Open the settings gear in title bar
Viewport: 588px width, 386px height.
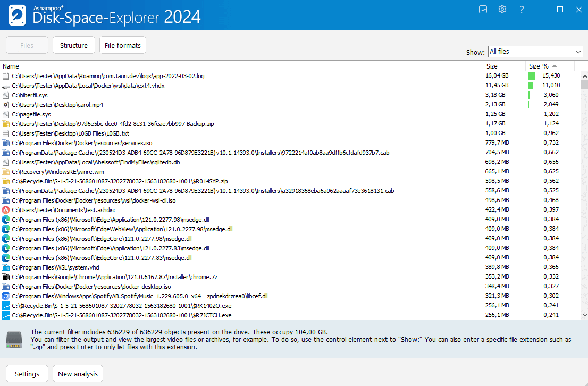[x=502, y=10]
